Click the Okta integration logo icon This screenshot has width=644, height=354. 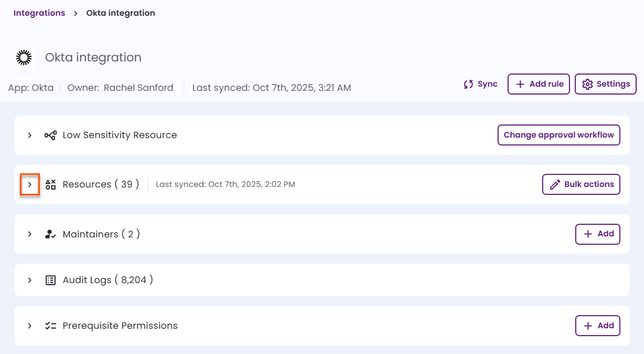(x=24, y=56)
